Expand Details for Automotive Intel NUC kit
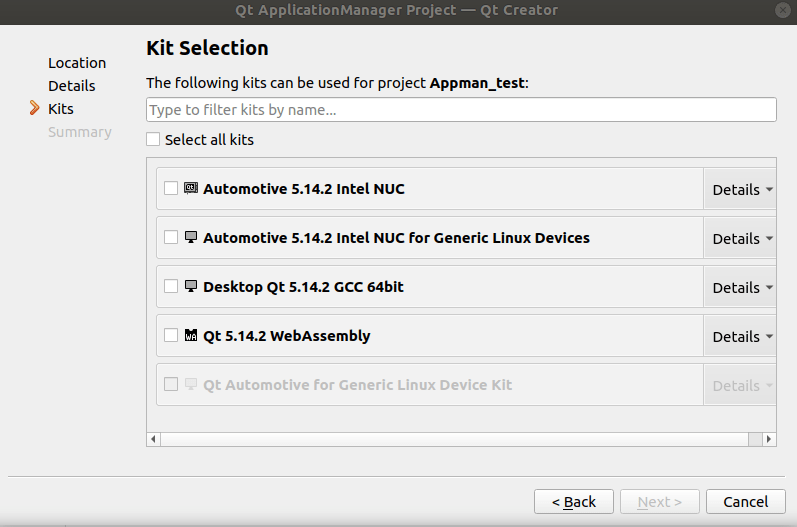 point(742,189)
